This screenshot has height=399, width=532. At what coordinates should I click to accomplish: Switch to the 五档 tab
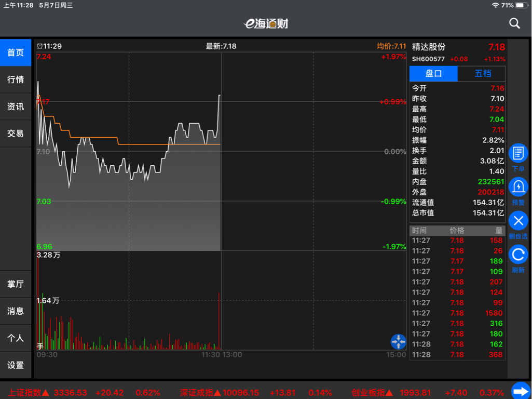482,73
